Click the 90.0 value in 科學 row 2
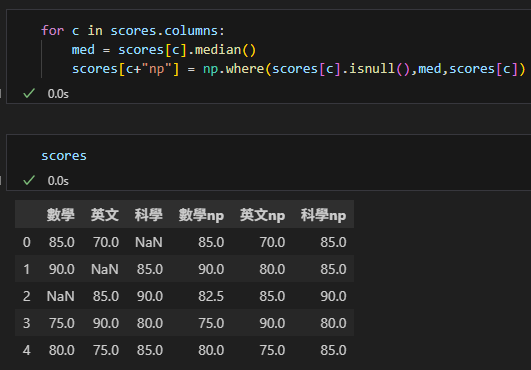The width and height of the screenshot is (531, 370). pyautogui.click(x=150, y=297)
